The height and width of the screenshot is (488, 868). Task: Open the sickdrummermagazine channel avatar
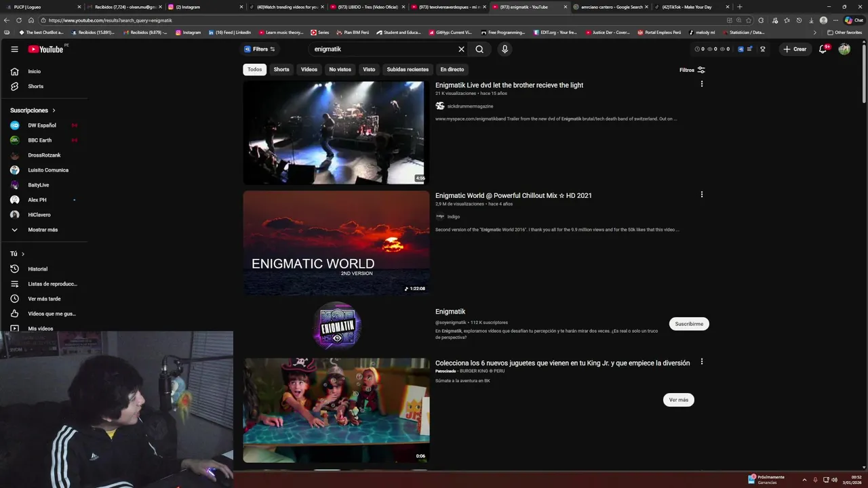(440, 106)
